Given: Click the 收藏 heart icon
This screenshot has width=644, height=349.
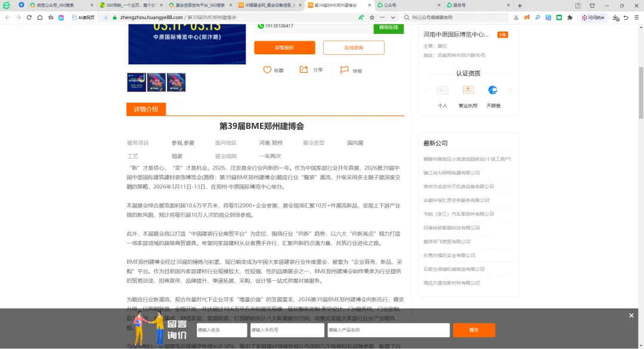Looking at the screenshot, I should (x=267, y=70).
